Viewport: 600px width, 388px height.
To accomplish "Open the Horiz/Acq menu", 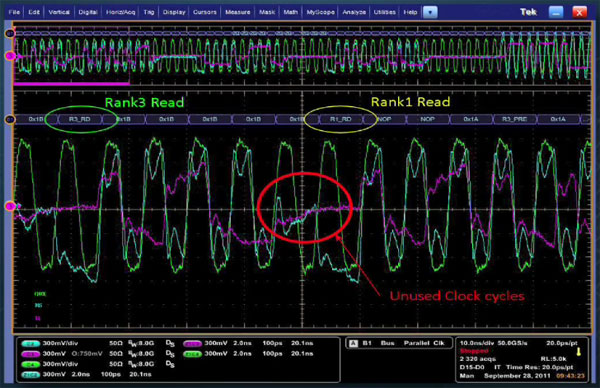I will [121, 12].
